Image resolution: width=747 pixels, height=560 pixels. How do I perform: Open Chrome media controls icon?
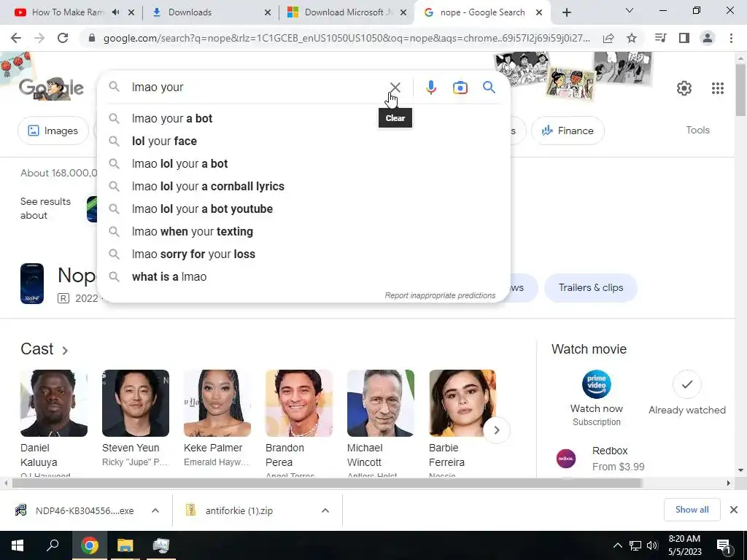[660, 38]
